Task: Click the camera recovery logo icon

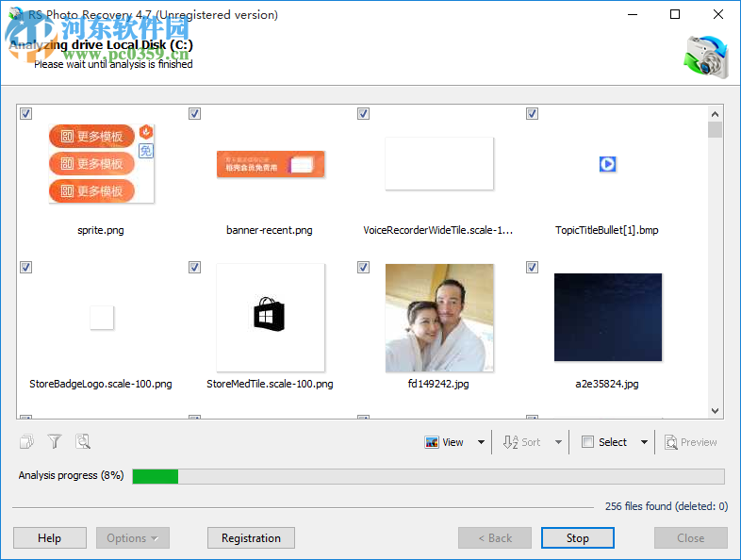Action: (x=706, y=57)
